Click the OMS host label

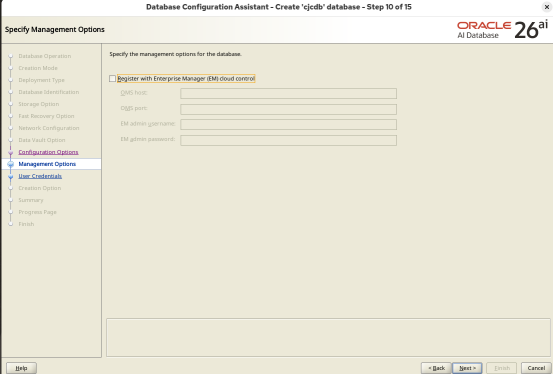pyautogui.click(x=134, y=93)
